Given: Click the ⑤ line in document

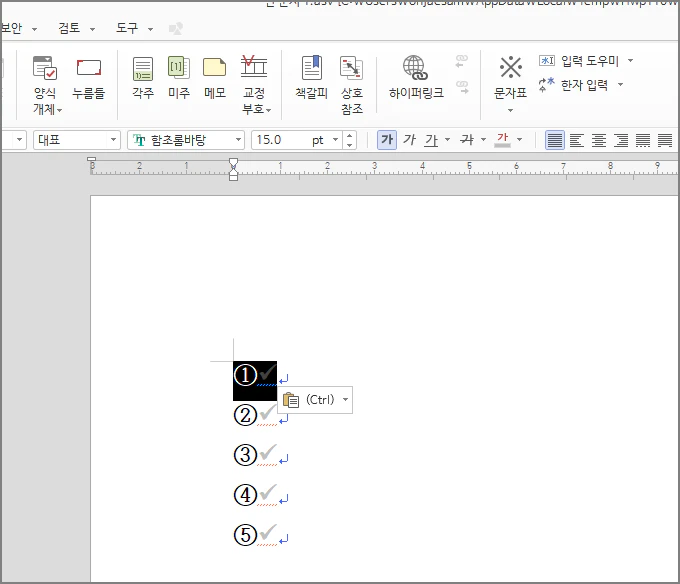Looking at the screenshot, I should tap(255, 535).
